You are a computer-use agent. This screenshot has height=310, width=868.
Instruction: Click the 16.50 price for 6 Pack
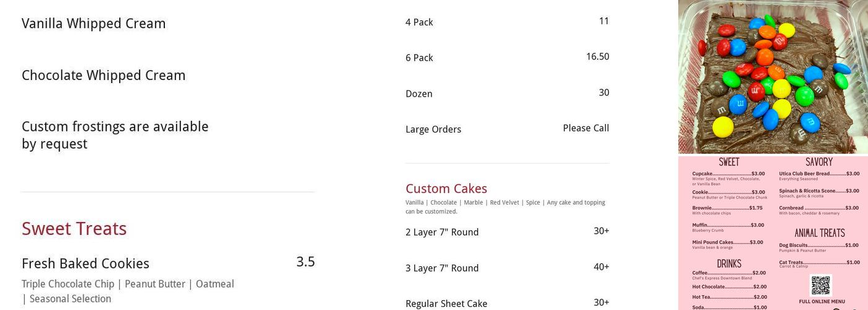point(598,56)
